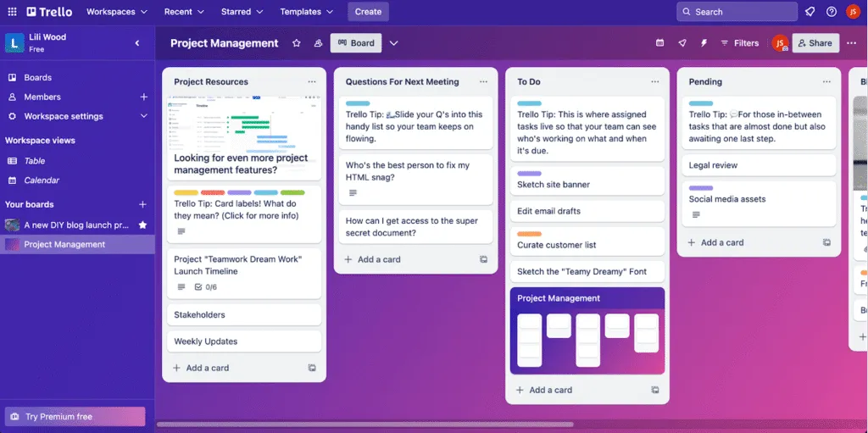
Task: Open the Sketch site banner card
Action: [x=587, y=181]
